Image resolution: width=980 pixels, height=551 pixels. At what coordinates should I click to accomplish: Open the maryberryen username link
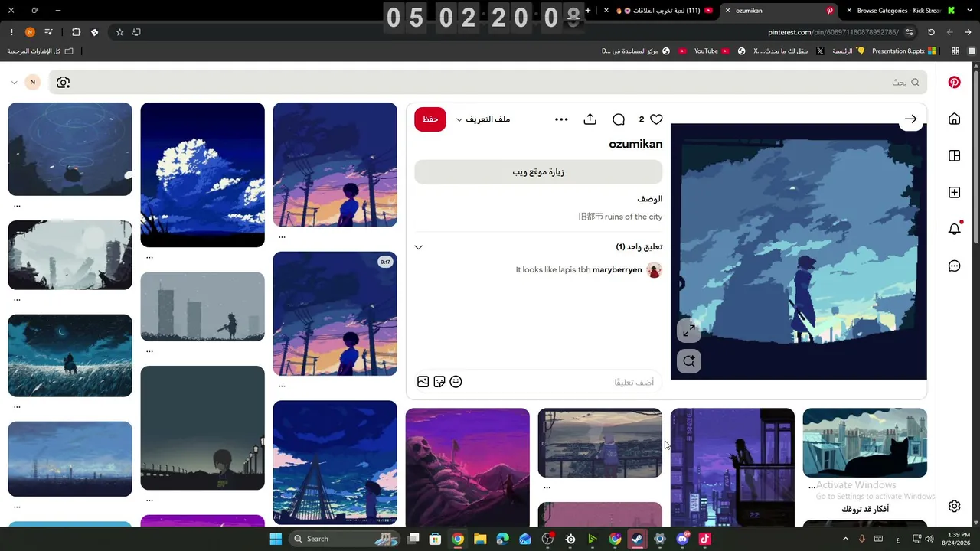[617, 270]
